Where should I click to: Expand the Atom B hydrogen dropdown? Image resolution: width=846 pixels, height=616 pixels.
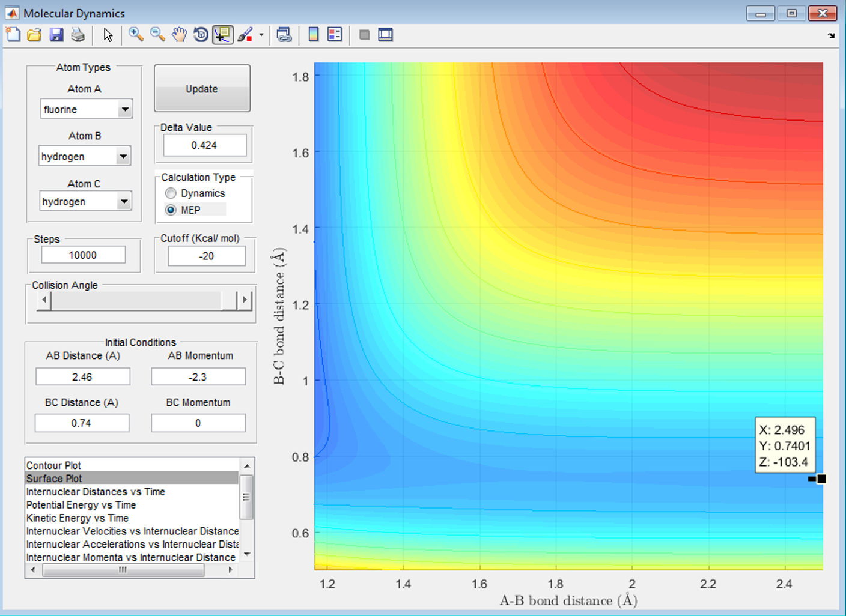(123, 157)
